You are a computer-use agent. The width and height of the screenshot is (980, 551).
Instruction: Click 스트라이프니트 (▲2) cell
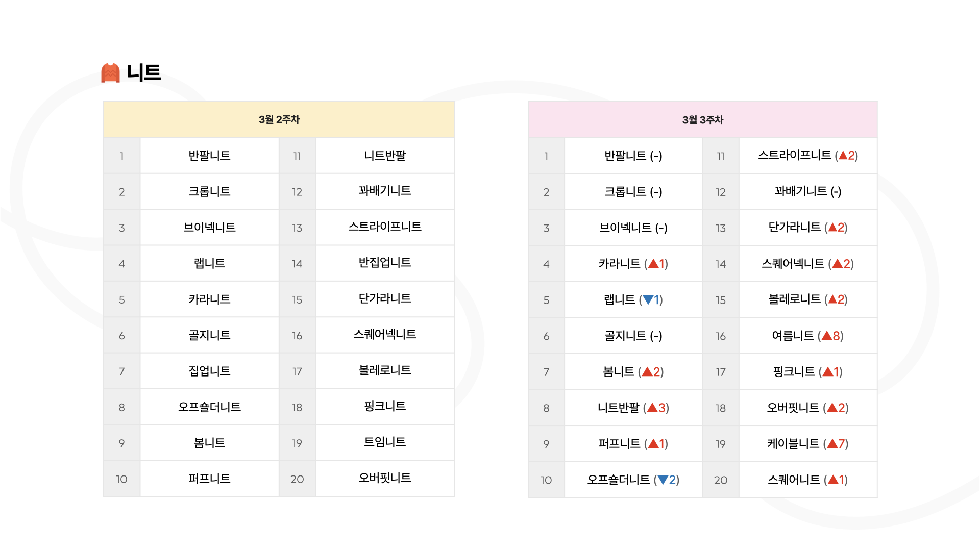[x=808, y=156]
